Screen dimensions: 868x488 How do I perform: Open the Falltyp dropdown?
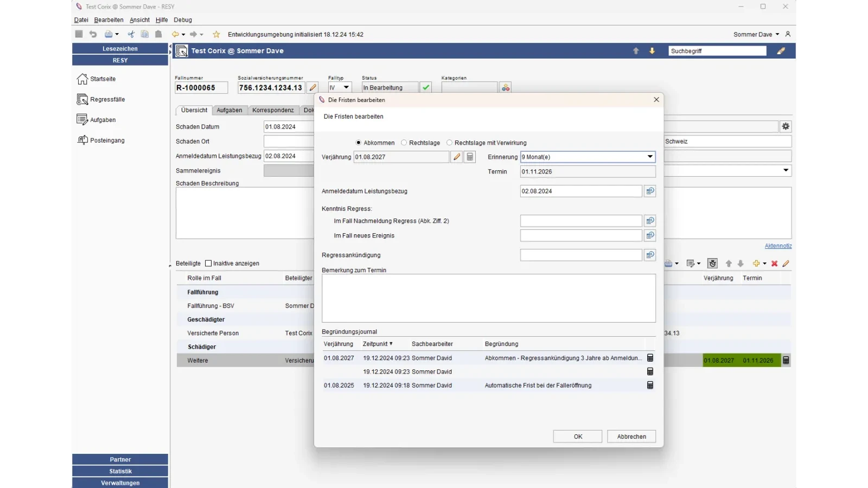[346, 87]
